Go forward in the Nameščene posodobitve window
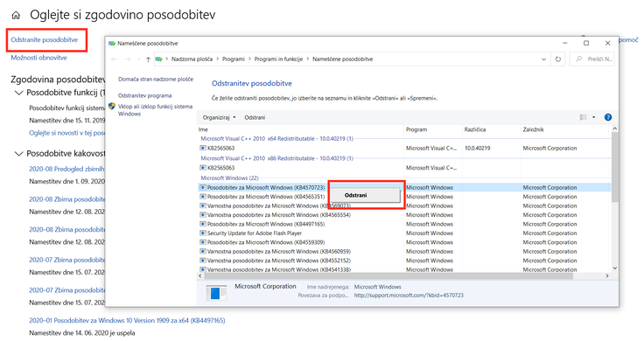 tap(128, 59)
